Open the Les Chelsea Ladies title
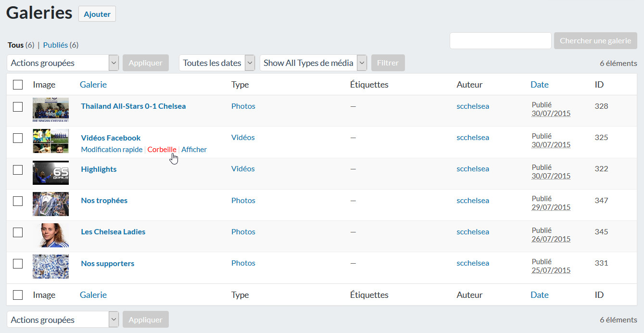This screenshot has height=333, width=644. point(113,231)
